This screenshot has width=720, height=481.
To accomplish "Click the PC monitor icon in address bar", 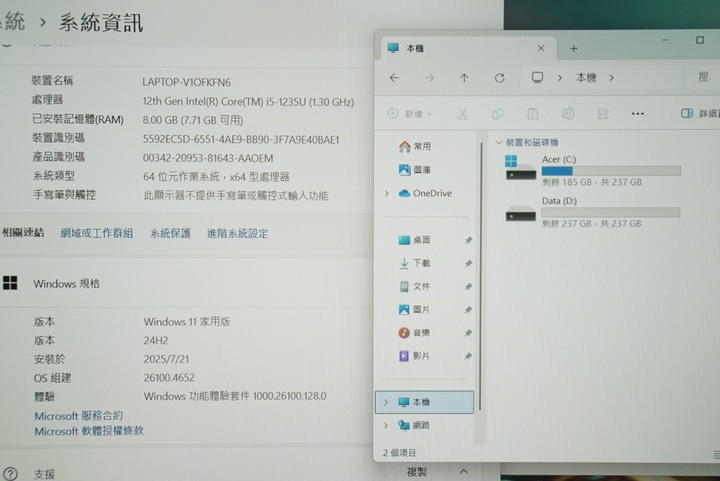I will coord(537,77).
